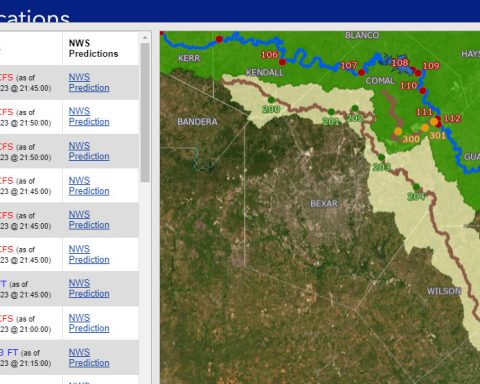
Task: Click the scrollbar up arrow in table
Action: tap(145, 38)
